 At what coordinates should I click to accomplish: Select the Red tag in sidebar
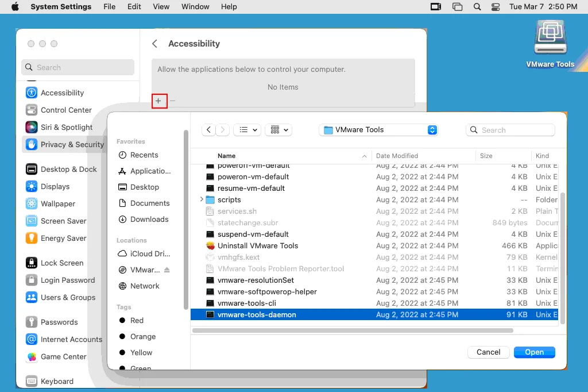tap(137, 320)
